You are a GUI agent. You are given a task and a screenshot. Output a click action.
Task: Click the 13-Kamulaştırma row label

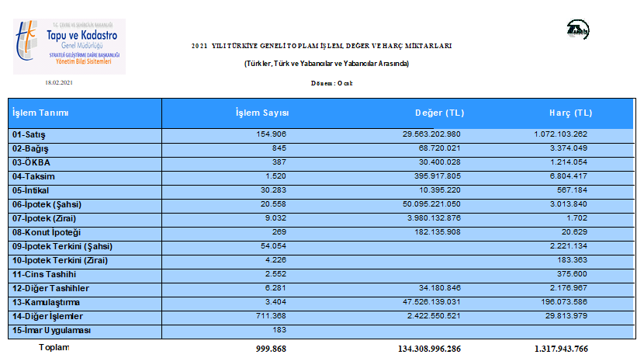pos(46,302)
